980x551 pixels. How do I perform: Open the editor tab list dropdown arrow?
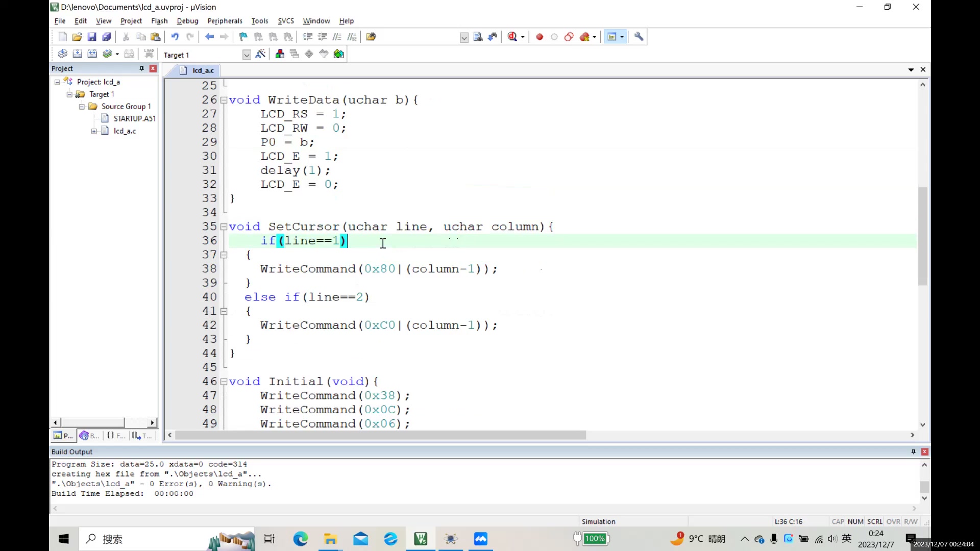tap(911, 70)
